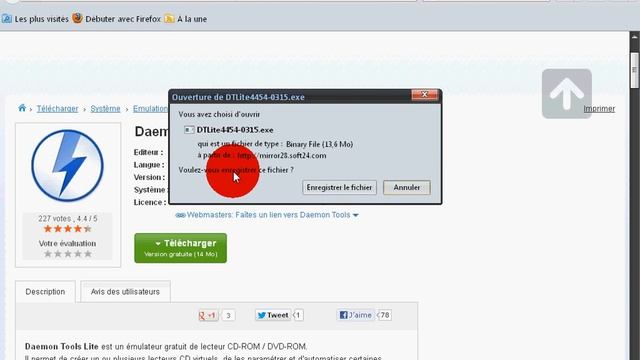
Task: Click the Google +1 button
Action: [x=208, y=315]
